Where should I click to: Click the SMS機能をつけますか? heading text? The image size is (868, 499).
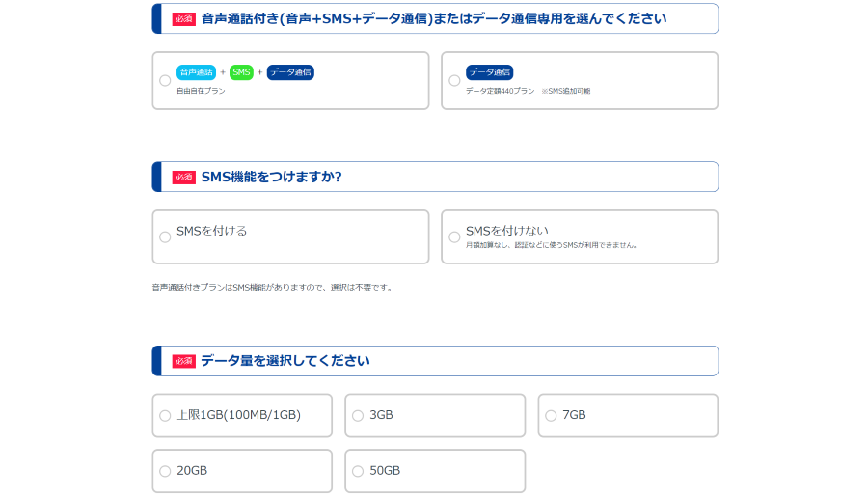[271, 177]
